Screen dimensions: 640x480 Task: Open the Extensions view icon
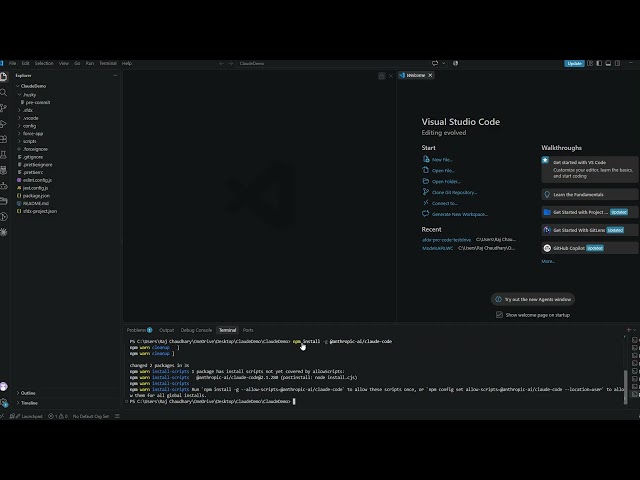4,139
